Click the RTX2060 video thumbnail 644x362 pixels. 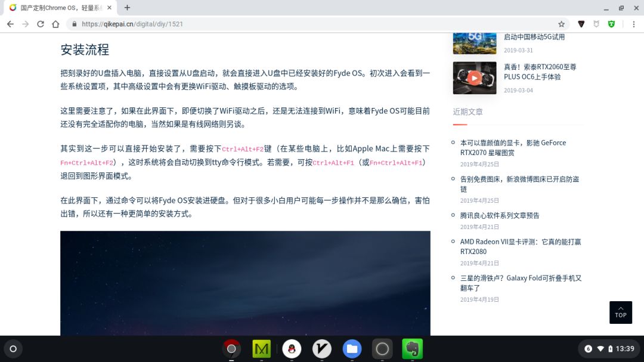475,78
